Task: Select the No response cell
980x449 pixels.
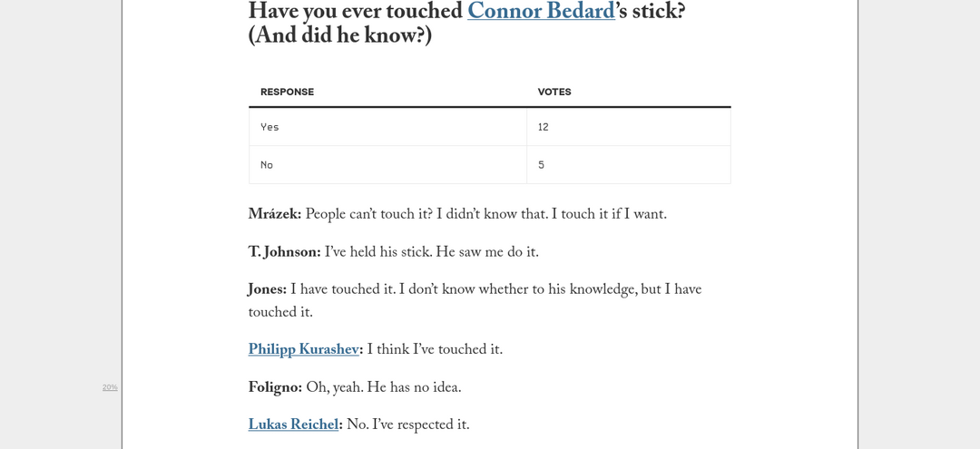Action: [x=387, y=165]
